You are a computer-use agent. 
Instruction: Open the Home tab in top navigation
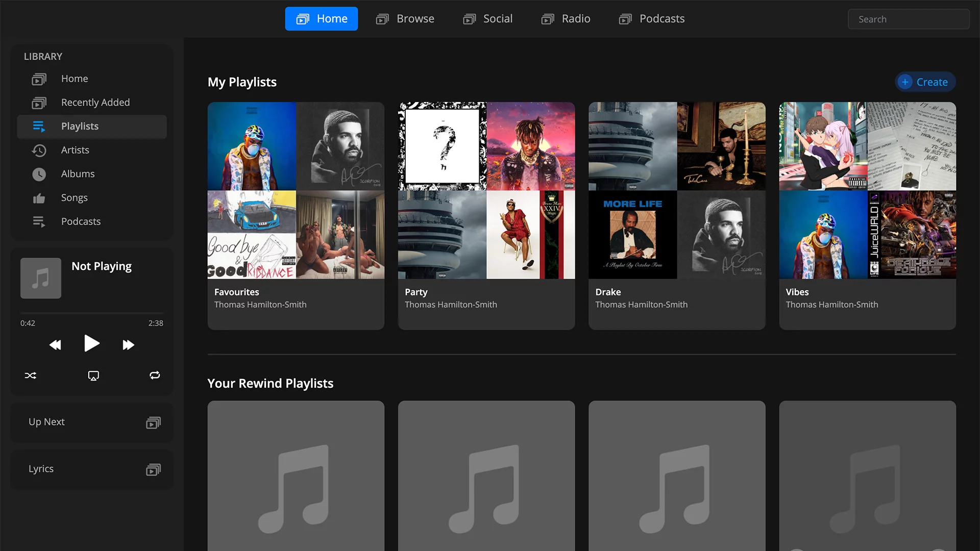[x=321, y=19]
